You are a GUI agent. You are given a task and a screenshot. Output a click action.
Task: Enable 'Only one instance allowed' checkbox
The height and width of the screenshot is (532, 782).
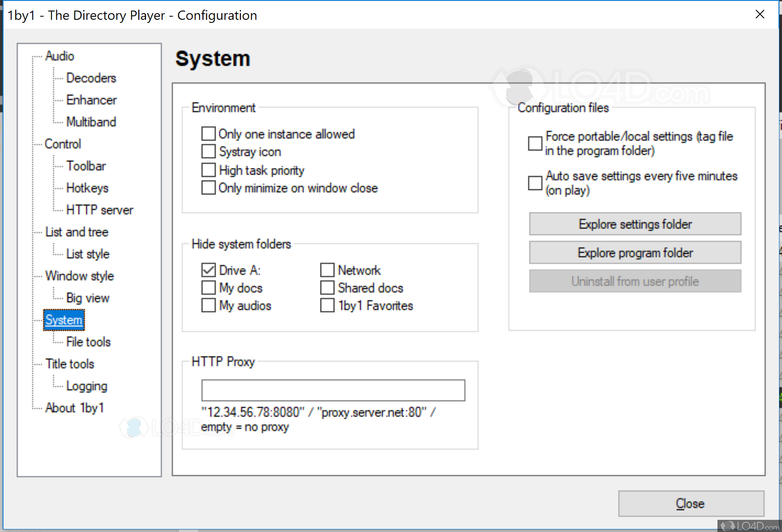(x=208, y=134)
